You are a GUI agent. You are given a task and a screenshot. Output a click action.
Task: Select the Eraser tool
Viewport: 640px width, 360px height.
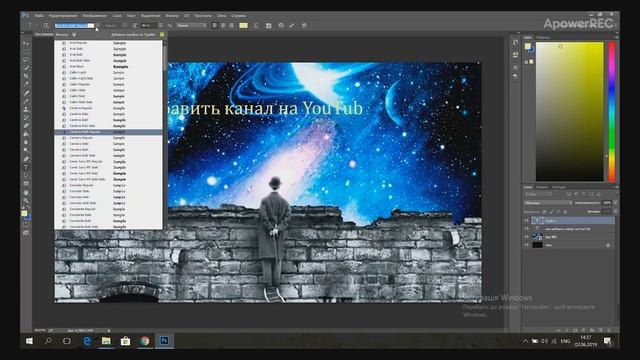[27, 126]
